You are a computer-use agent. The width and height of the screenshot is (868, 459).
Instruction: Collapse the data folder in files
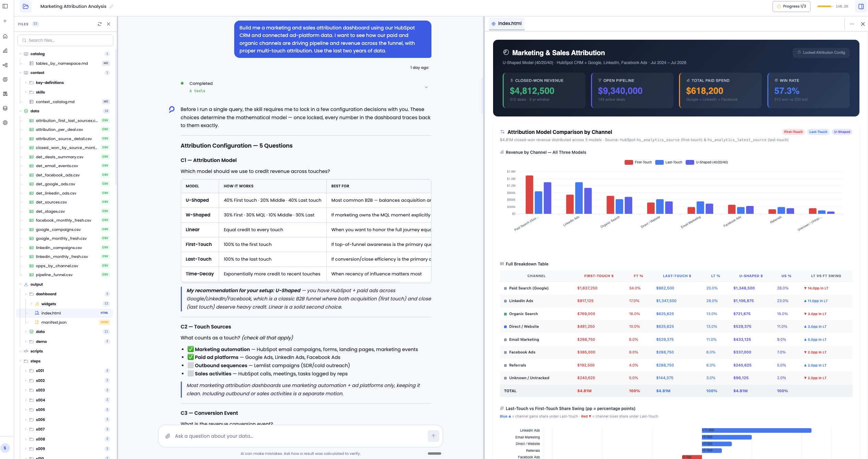[x=20, y=111]
